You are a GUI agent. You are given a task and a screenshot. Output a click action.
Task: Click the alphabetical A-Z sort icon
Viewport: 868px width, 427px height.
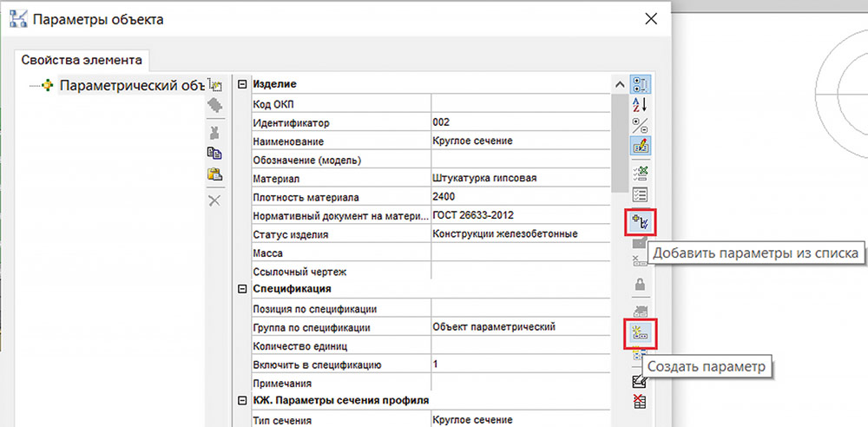click(641, 105)
